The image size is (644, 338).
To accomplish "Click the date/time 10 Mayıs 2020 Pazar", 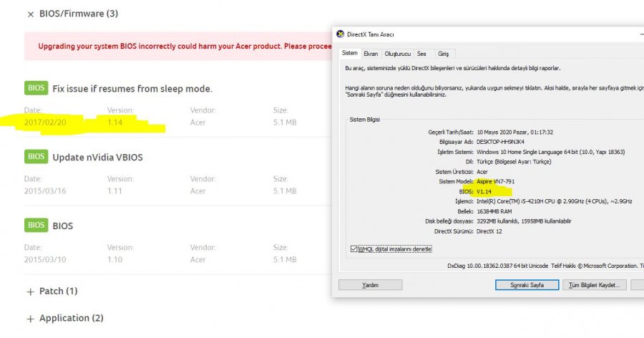I will coord(514,132).
